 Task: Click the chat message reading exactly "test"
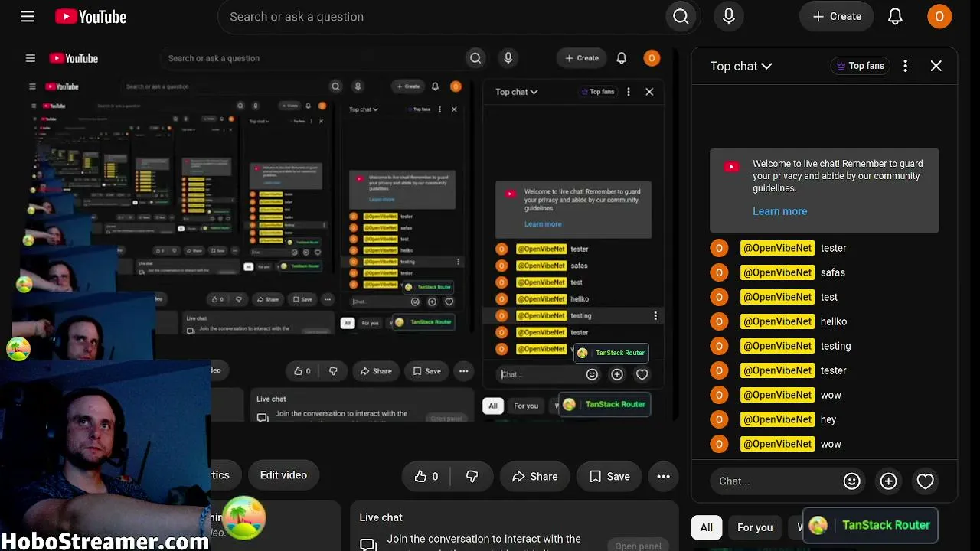(829, 297)
